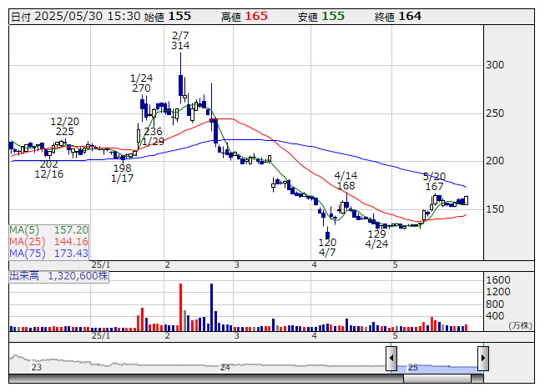The width and height of the screenshot is (545, 392).
Task: Click the tallest red volume bar in February
Action: (x=181, y=307)
